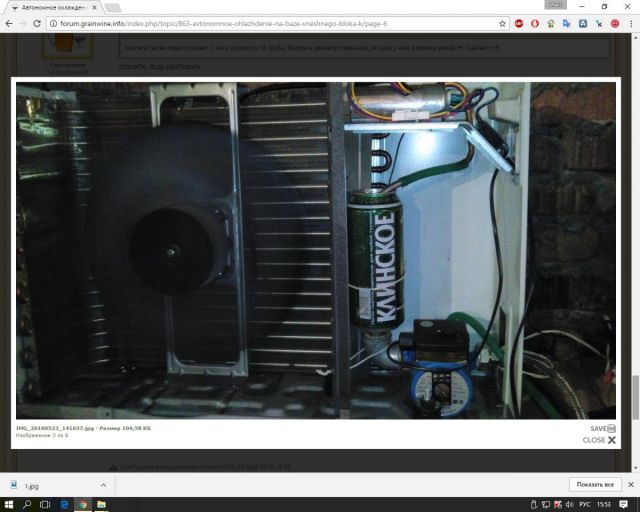640x512 pixels.
Task: Expand options for downloaded 1.jpg
Action: [x=102, y=484]
